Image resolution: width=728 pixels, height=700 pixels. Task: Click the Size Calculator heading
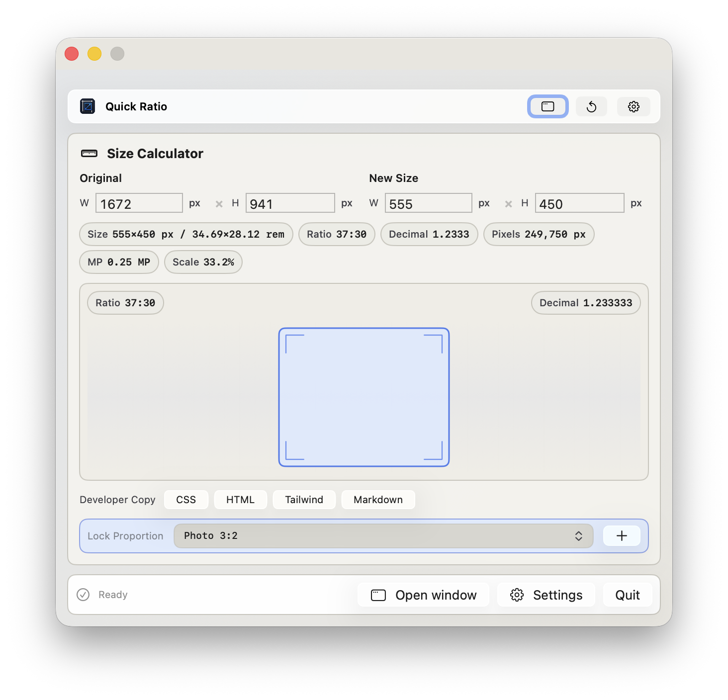pyautogui.click(x=155, y=154)
